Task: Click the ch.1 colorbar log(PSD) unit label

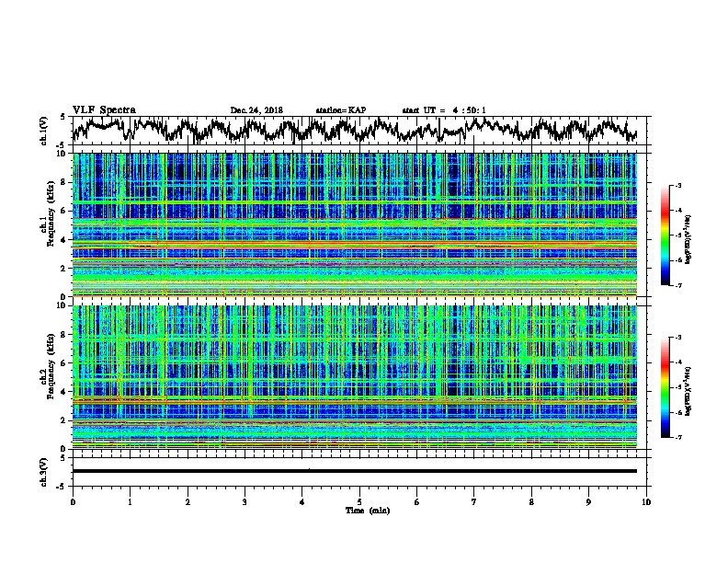Action: 688,240
